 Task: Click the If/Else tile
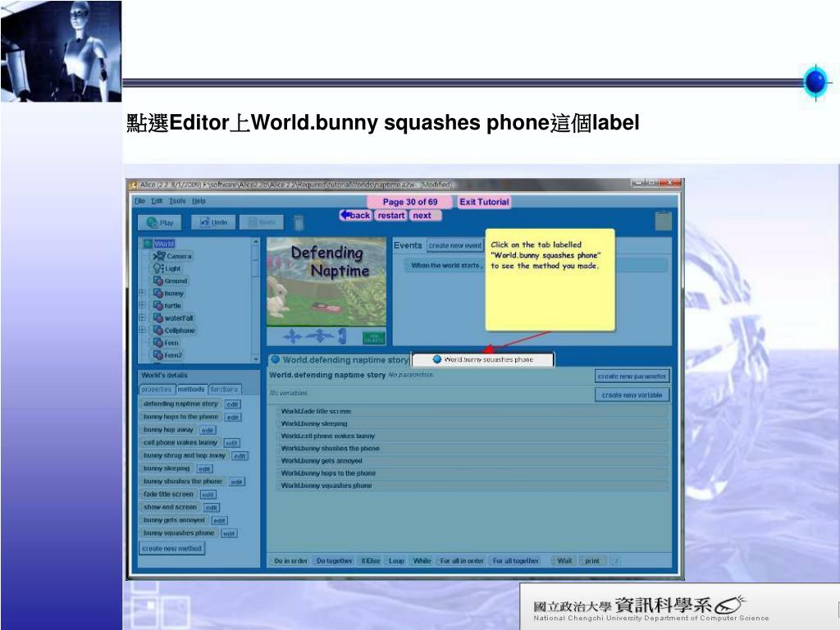370,561
